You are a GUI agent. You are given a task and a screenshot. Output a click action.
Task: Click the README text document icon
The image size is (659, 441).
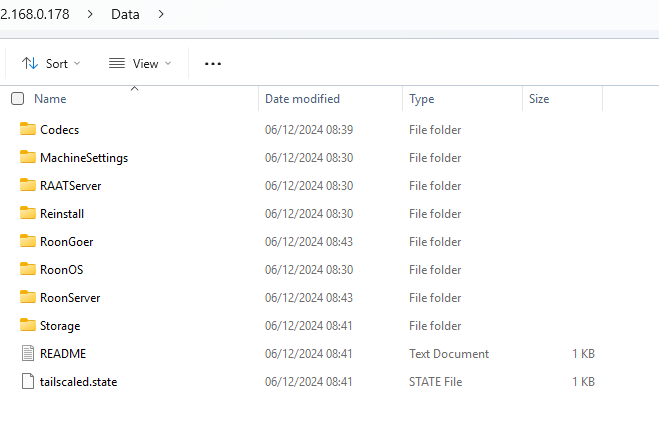pos(28,353)
